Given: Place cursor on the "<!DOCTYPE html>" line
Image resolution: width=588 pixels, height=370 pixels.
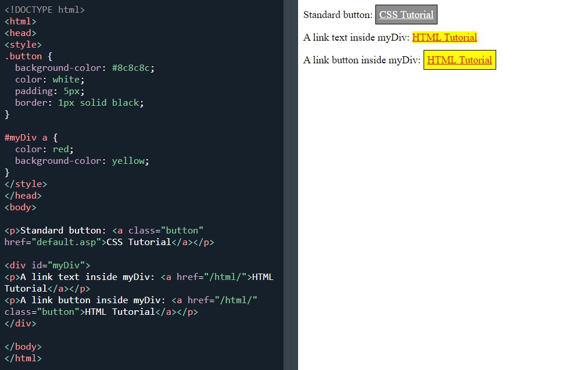Looking at the screenshot, I should pyautogui.click(x=44, y=10).
